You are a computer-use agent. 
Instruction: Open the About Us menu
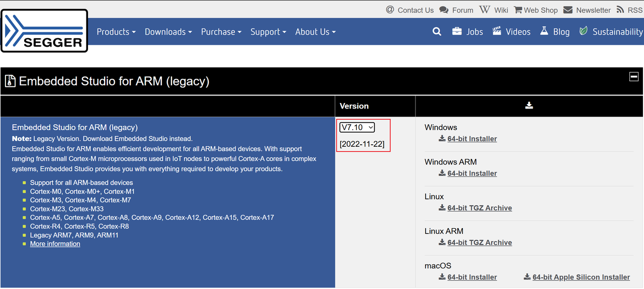click(315, 32)
